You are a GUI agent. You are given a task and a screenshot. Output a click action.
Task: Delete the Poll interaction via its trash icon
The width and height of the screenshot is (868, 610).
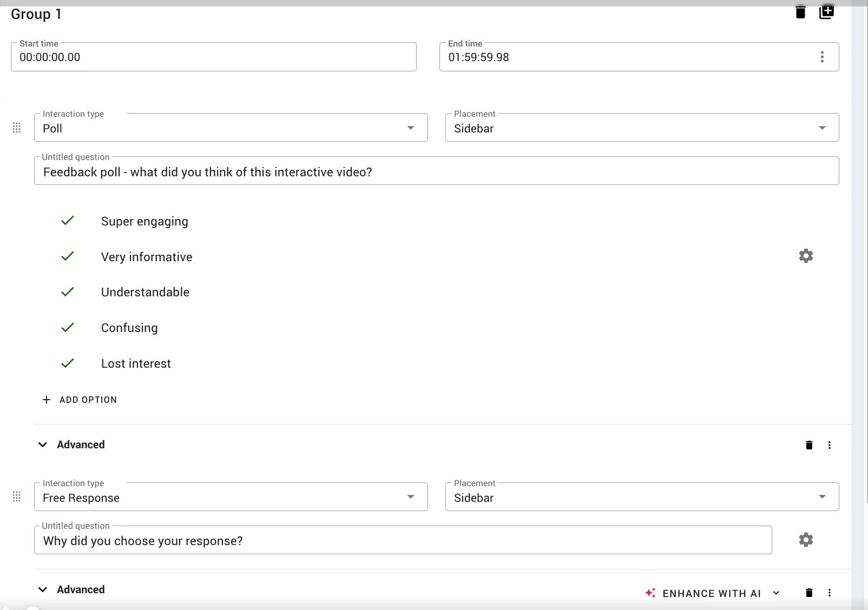(809, 445)
